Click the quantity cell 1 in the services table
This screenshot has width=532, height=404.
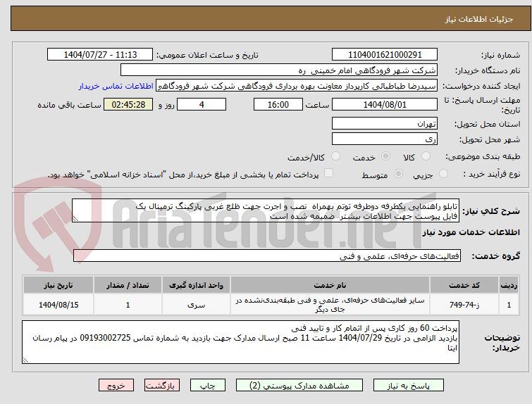[x=128, y=305]
